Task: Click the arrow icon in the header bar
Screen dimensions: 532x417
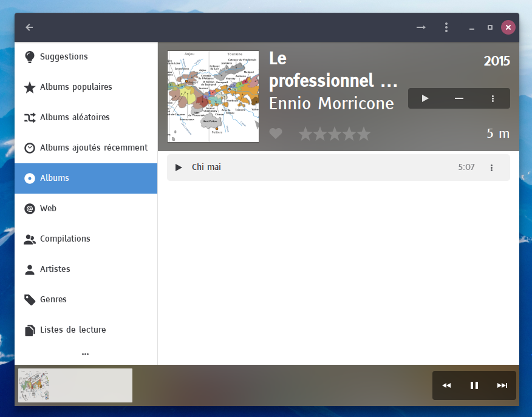Action: click(421, 27)
